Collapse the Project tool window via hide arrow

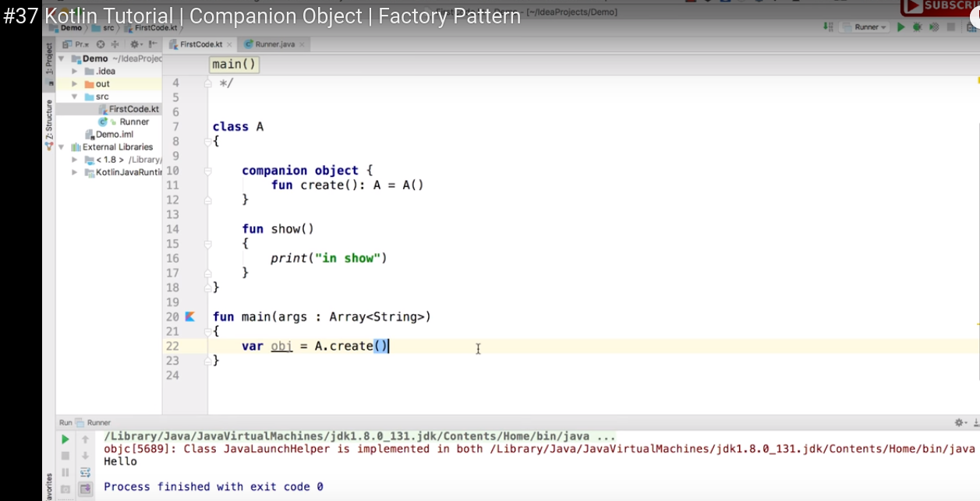tap(154, 44)
